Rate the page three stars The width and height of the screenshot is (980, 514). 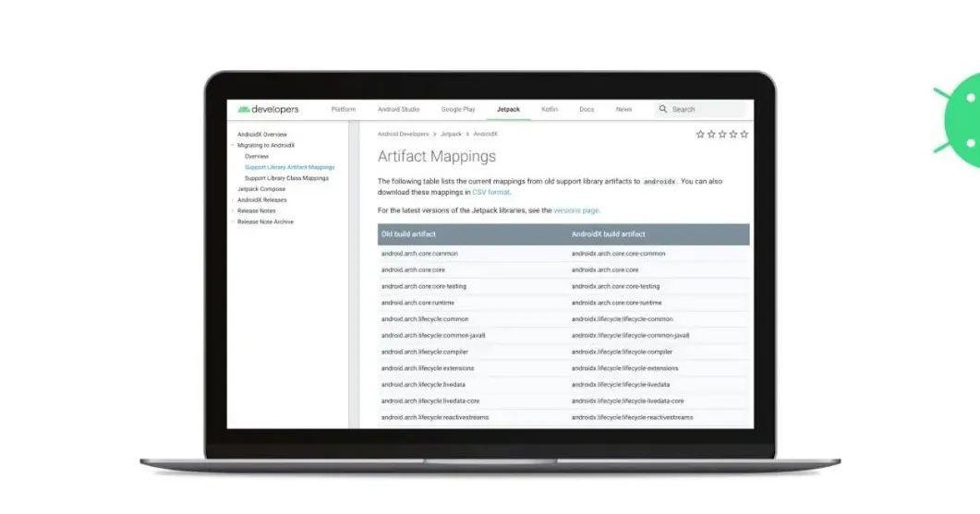tap(722, 135)
